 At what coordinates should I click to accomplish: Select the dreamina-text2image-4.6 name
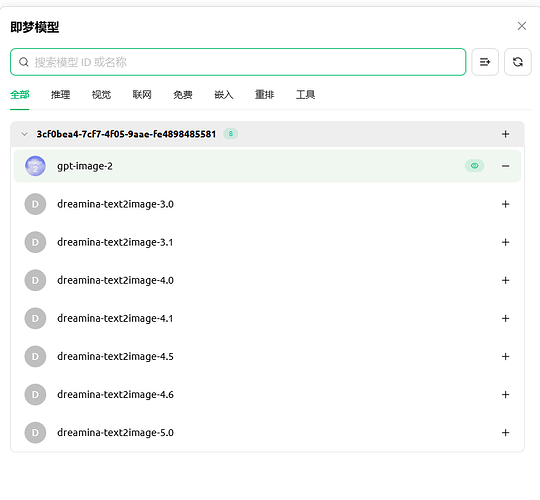coord(115,395)
